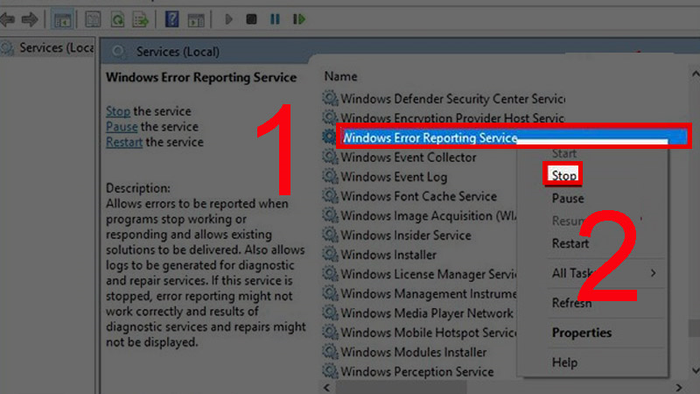This screenshot has width=700, height=394.
Task: Select Windows Event Collector row
Action: pos(400,157)
